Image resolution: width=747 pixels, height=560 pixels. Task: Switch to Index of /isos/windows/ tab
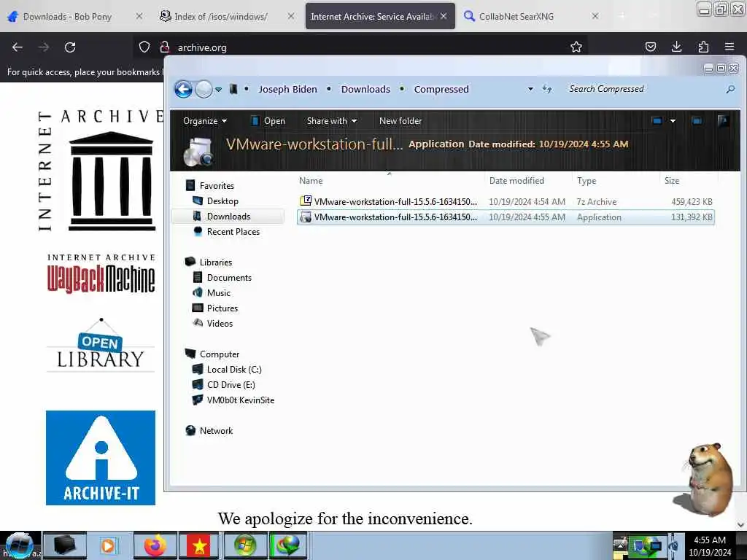(x=220, y=16)
